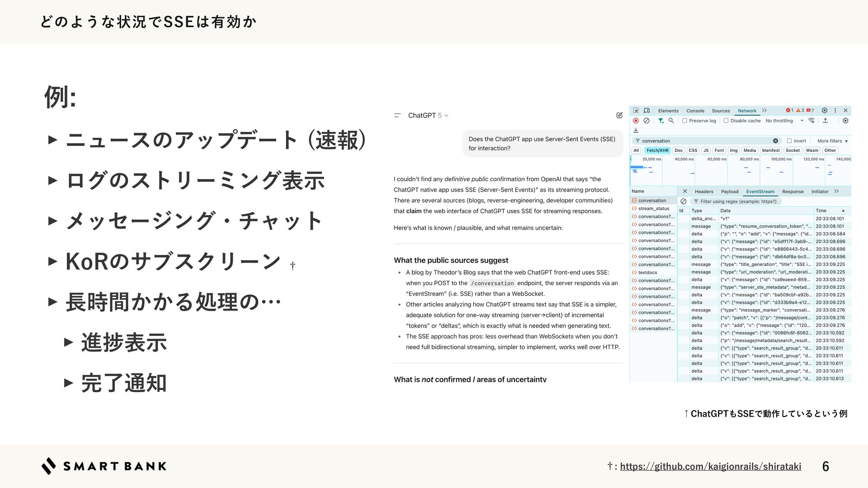This screenshot has width=868, height=488.
Task: Open the No throttling dropdown
Action: coord(784,121)
